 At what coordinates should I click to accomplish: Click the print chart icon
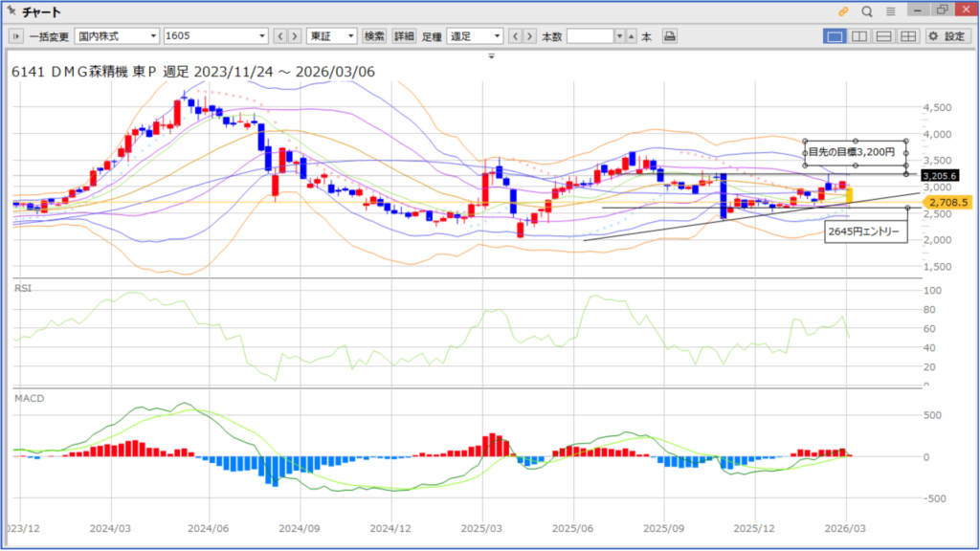[670, 36]
